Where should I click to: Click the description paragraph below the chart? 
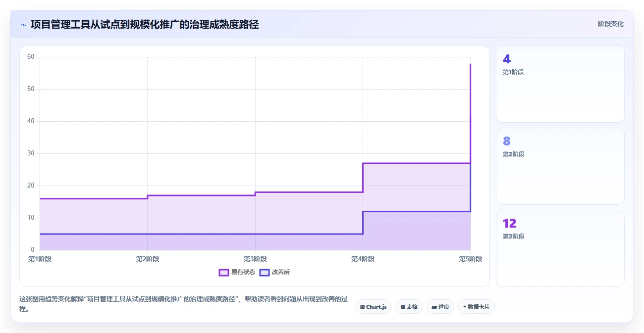[x=183, y=304]
